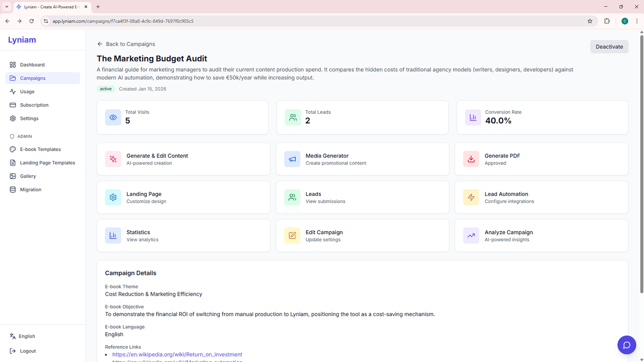The height and width of the screenshot is (362, 644).
Task: Click the Statistics analytics chart icon
Action: [113, 235]
